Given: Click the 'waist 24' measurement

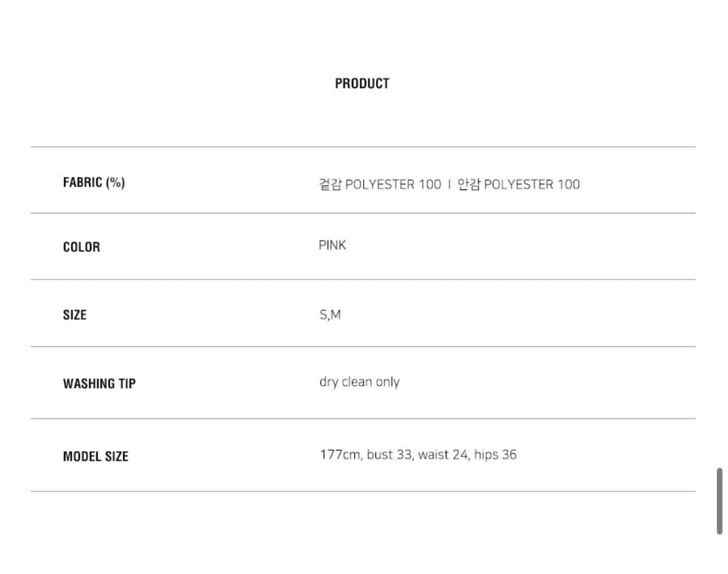Looking at the screenshot, I should coord(443,455).
